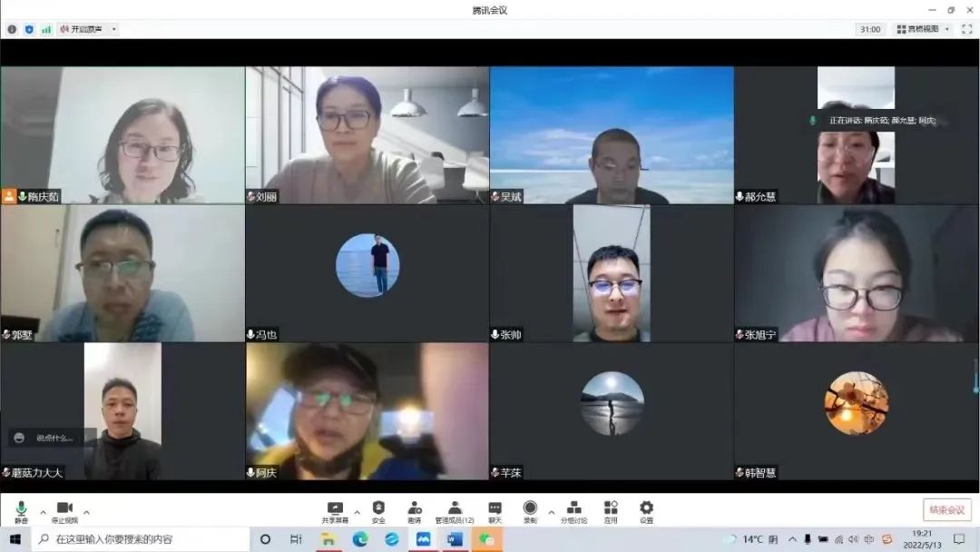Open meeting Settings (设置) gear
The width and height of the screenshot is (980, 552).
point(646,510)
